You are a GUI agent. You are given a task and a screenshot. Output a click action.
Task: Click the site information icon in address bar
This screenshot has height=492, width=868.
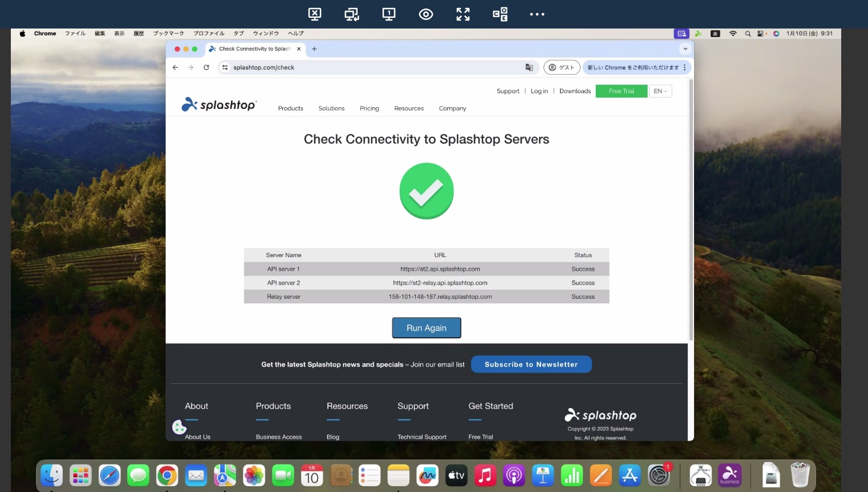225,67
